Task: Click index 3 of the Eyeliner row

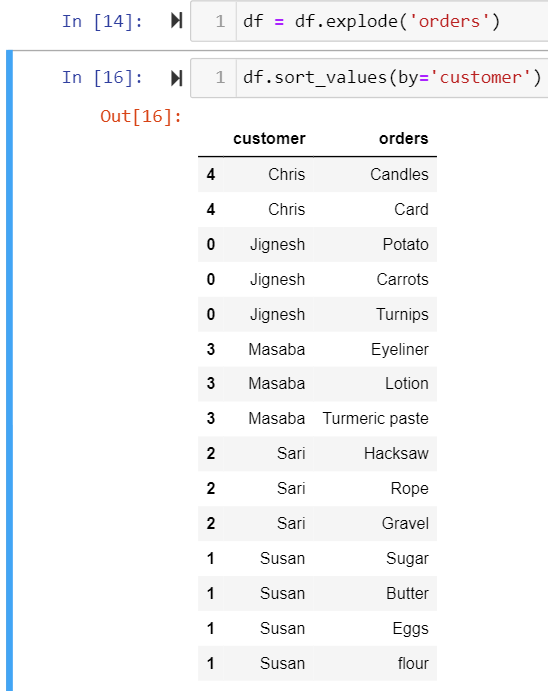Action: (211, 349)
